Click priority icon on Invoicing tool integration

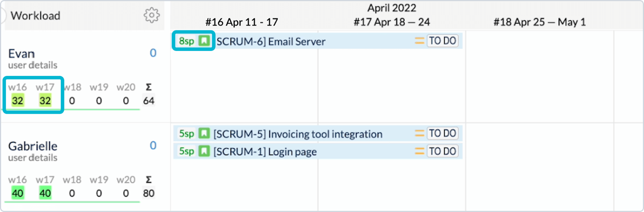[419, 133]
